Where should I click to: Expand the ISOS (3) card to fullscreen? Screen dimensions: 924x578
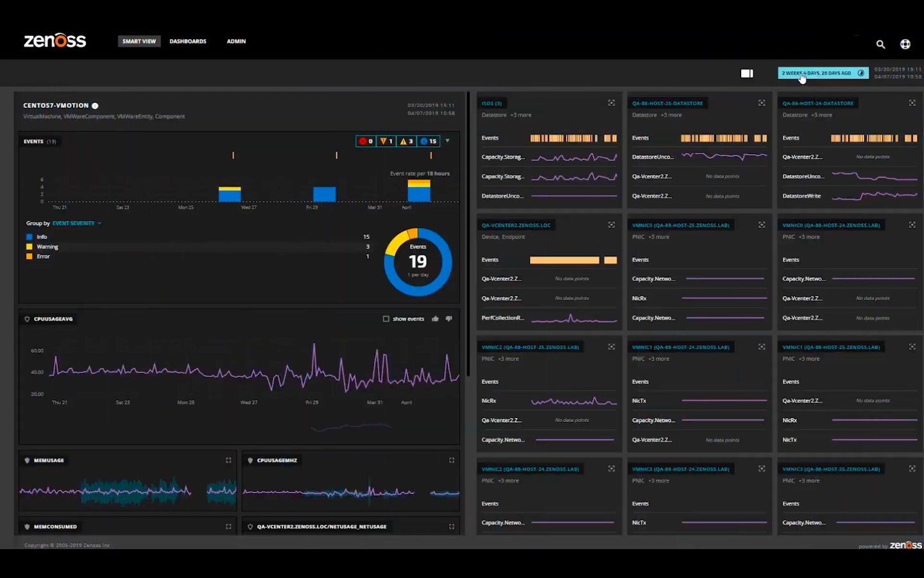pos(611,102)
